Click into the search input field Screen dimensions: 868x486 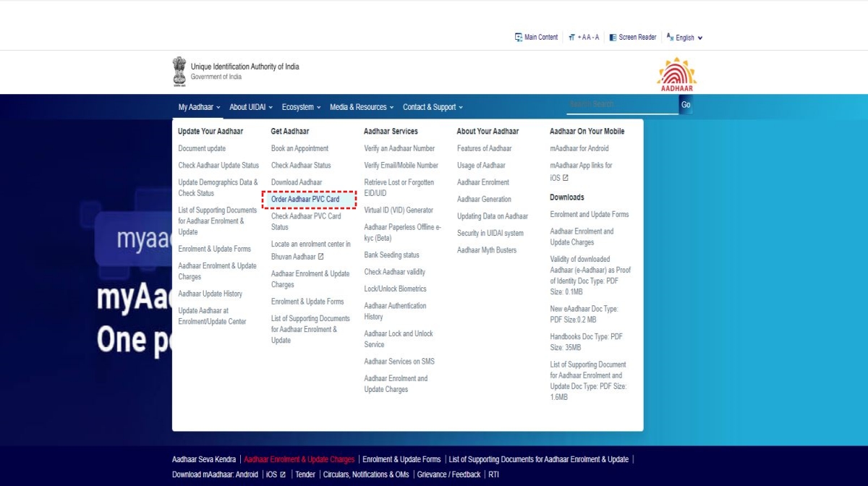(621, 105)
